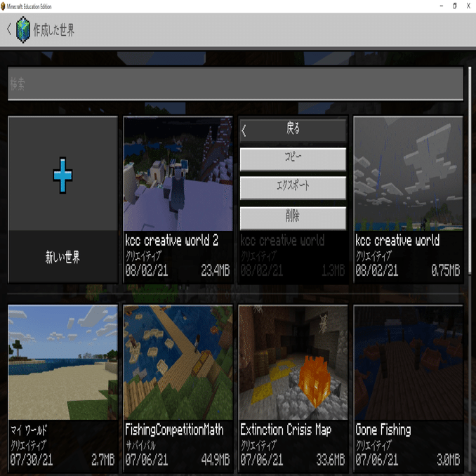Minimize the Minecraft Education Edition window
The image size is (476, 476).
coord(442,6)
